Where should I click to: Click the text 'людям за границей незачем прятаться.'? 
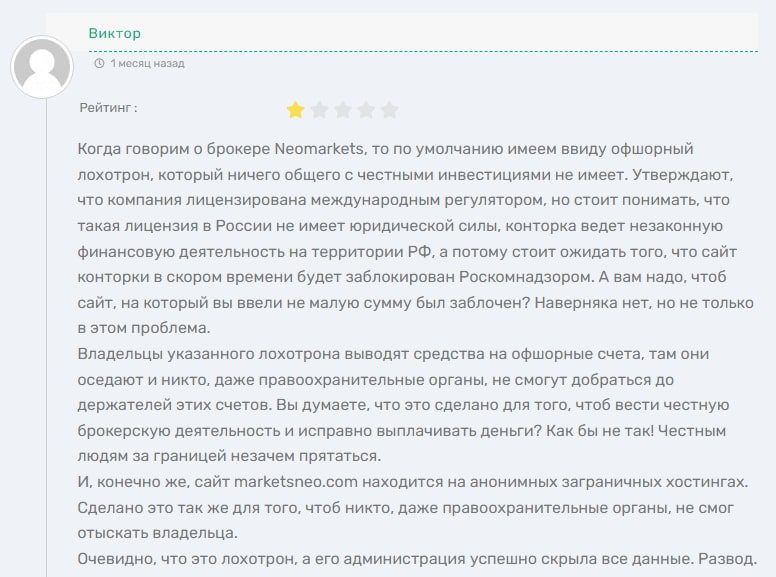point(229,456)
